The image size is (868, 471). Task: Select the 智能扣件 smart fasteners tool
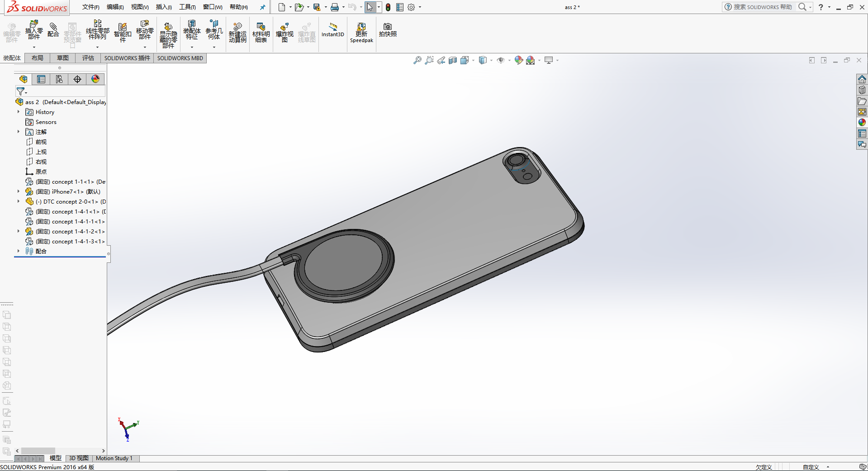(122, 32)
